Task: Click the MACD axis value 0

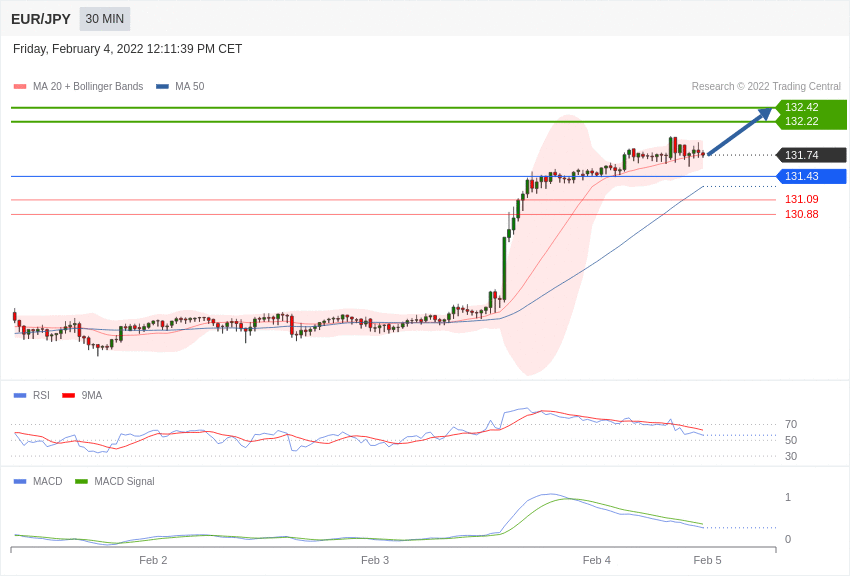Action: [788, 539]
